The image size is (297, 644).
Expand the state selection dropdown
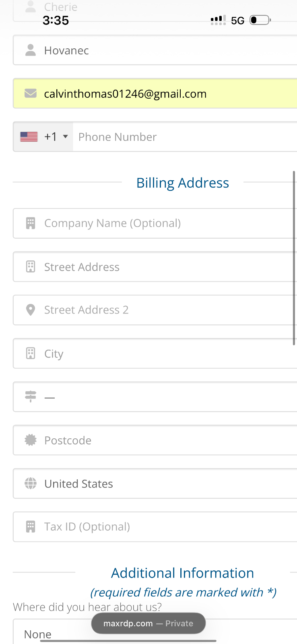[x=161, y=397]
